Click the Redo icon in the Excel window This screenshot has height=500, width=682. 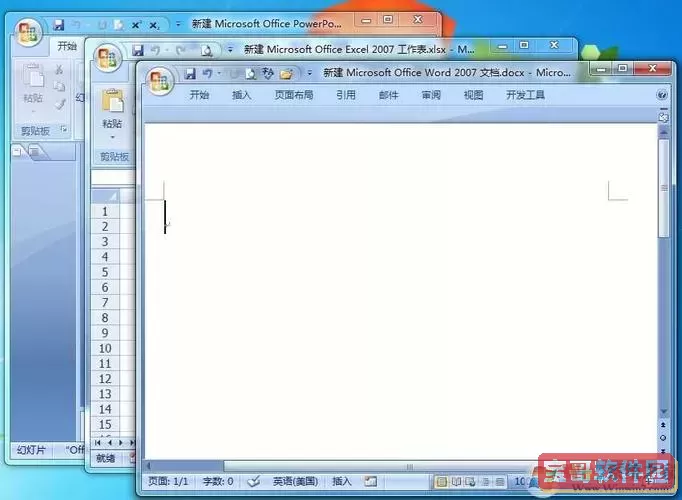click(181, 50)
